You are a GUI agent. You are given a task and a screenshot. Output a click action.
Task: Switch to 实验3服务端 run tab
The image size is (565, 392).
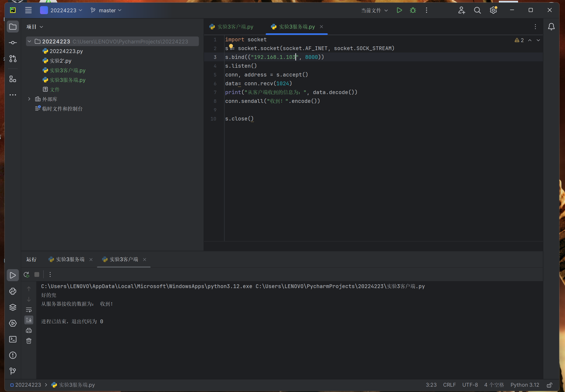click(x=70, y=260)
